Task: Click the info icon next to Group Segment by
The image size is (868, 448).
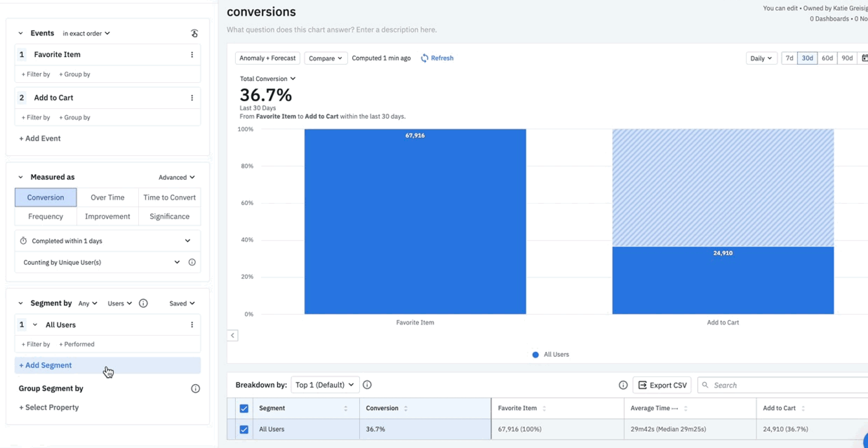Action: point(195,388)
